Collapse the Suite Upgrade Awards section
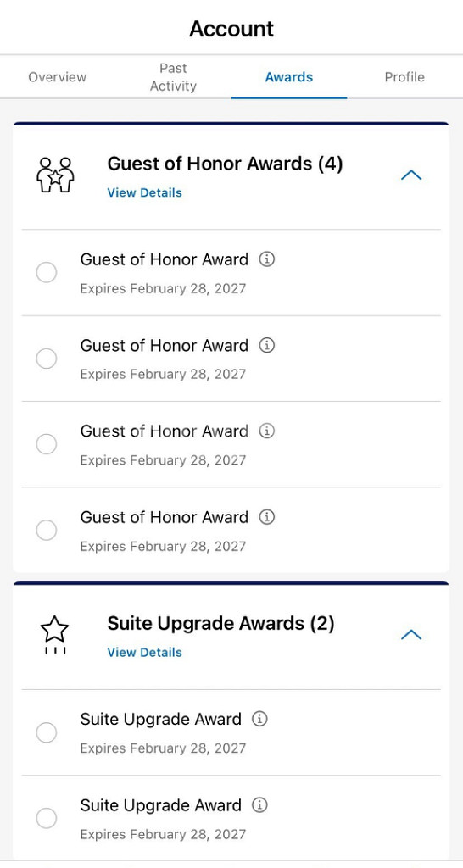Viewport: 463px width, 868px height. 411,634
